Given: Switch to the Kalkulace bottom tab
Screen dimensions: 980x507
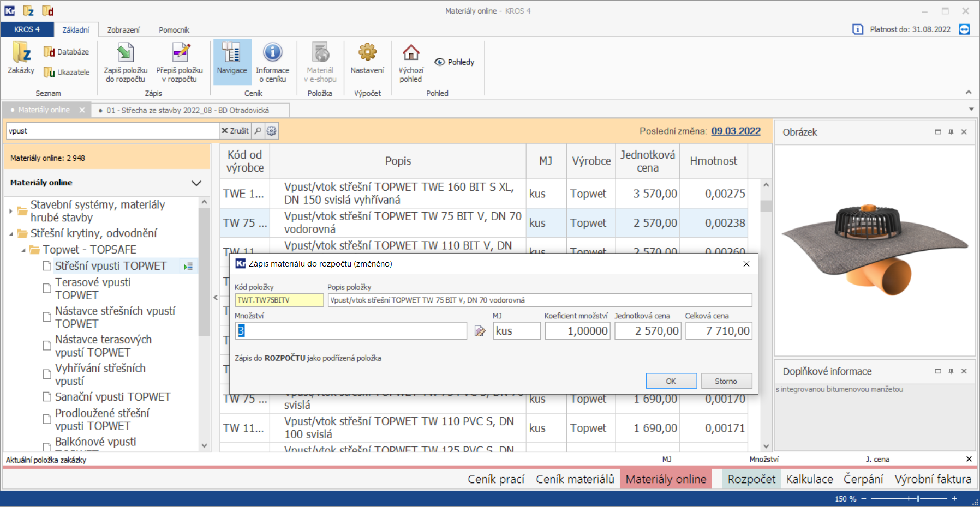Looking at the screenshot, I should click(809, 479).
